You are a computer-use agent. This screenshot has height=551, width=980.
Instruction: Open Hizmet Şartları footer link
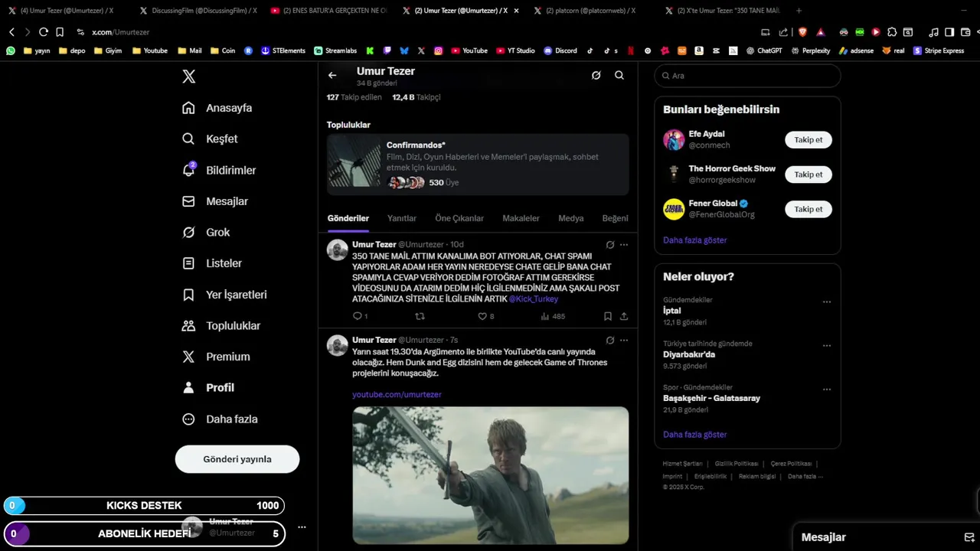pos(682,464)
